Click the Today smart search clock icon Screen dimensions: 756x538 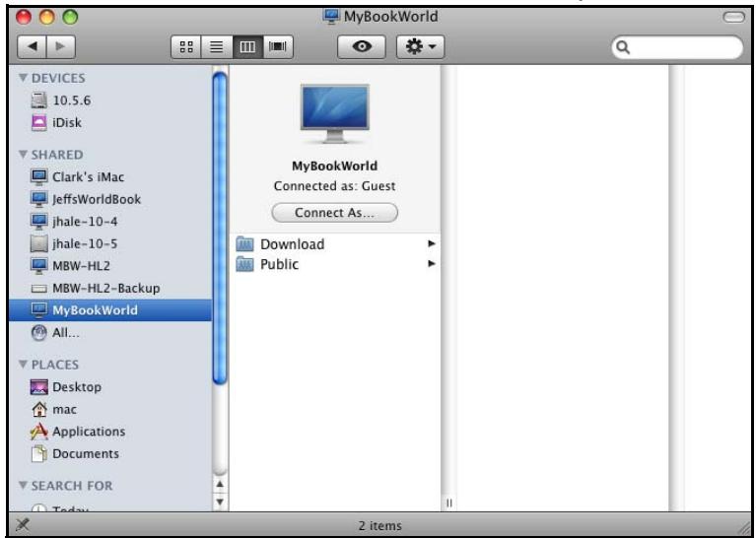tap(39, 507)
